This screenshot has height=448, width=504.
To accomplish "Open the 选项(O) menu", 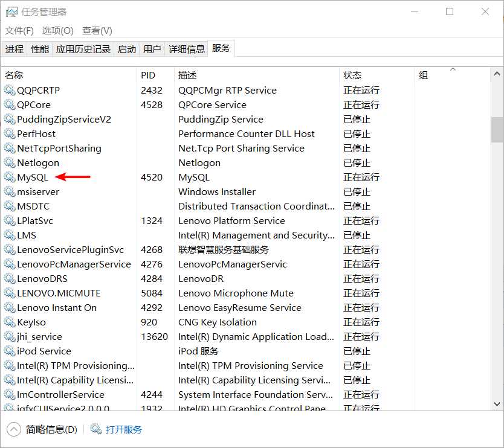I will pyautogui.click(x=58, y=31).
